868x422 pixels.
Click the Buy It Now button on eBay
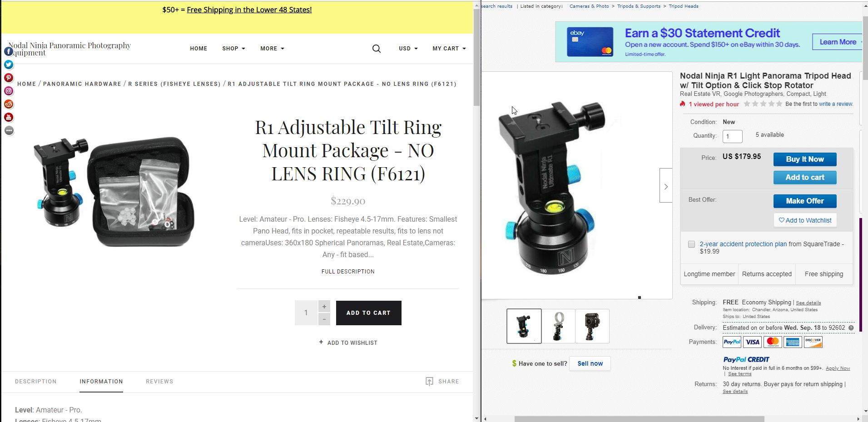point(805,159)
